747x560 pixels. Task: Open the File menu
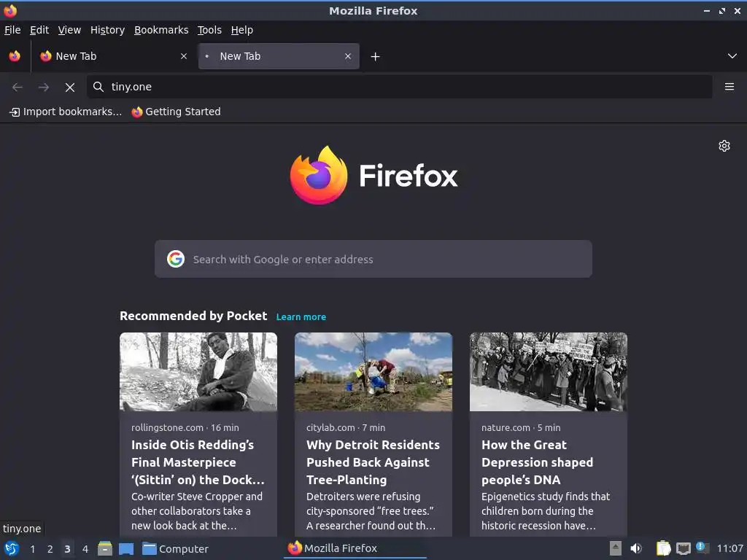[x=12, y=30]
